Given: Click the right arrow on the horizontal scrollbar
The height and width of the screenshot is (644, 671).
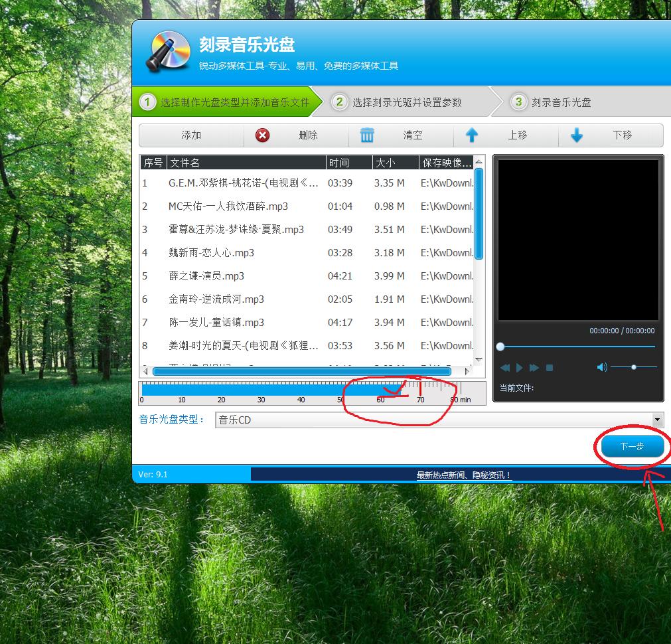Looking at the screenshot, I should (467, 372).
